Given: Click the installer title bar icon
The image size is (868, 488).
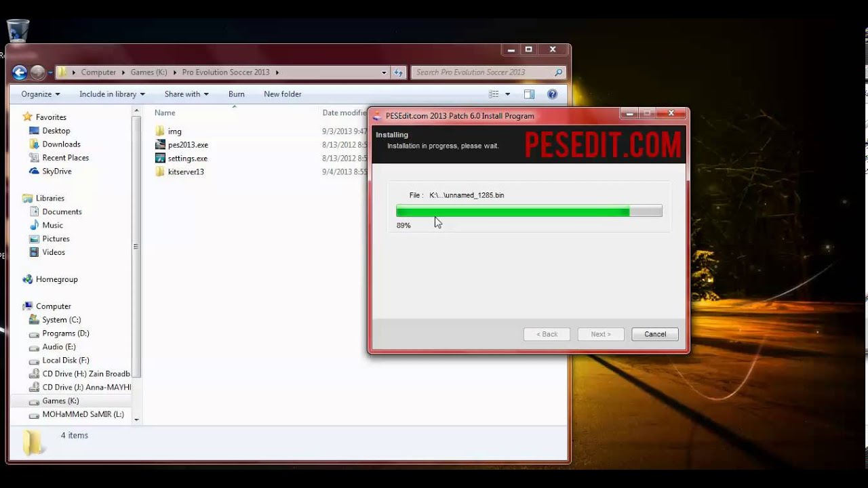Looking at the screenshot, I should pyautogui.click(x=378, y=116).
